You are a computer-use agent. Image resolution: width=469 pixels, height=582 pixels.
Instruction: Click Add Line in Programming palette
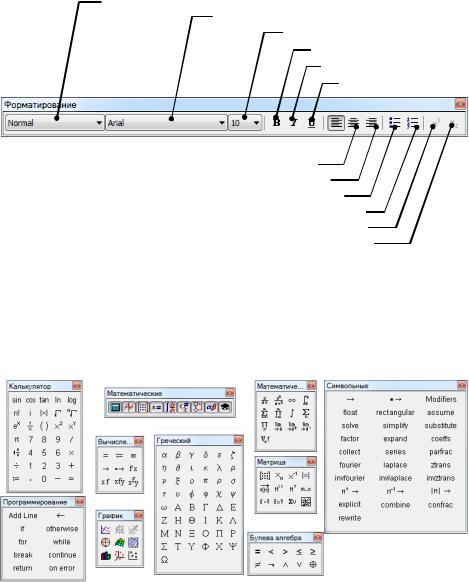point(23,516)
